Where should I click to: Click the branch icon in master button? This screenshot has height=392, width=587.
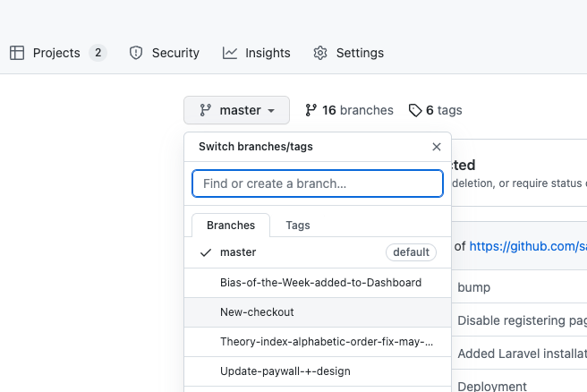pos(205,110)
